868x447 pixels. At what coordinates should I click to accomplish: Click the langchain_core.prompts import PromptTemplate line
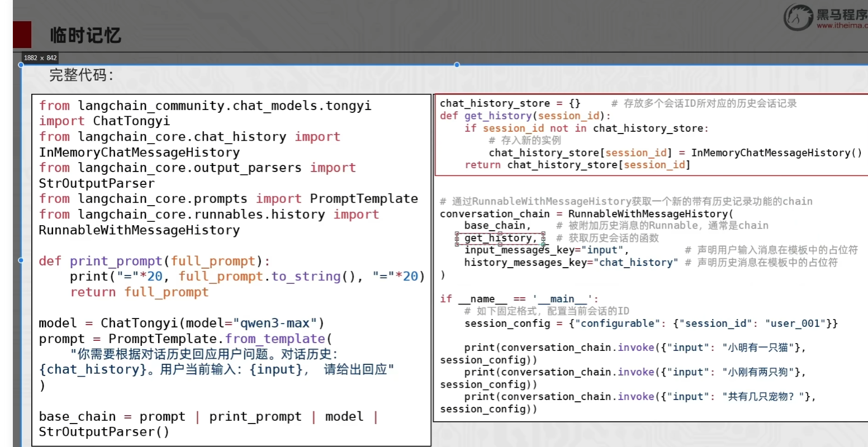pyautogui.click(x=229, y=199)
